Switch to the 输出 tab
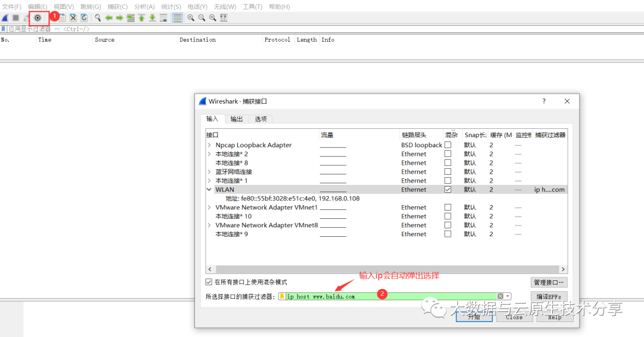This screenshot has height=337, width=644. pyautogui.click(x=237, y=119)
